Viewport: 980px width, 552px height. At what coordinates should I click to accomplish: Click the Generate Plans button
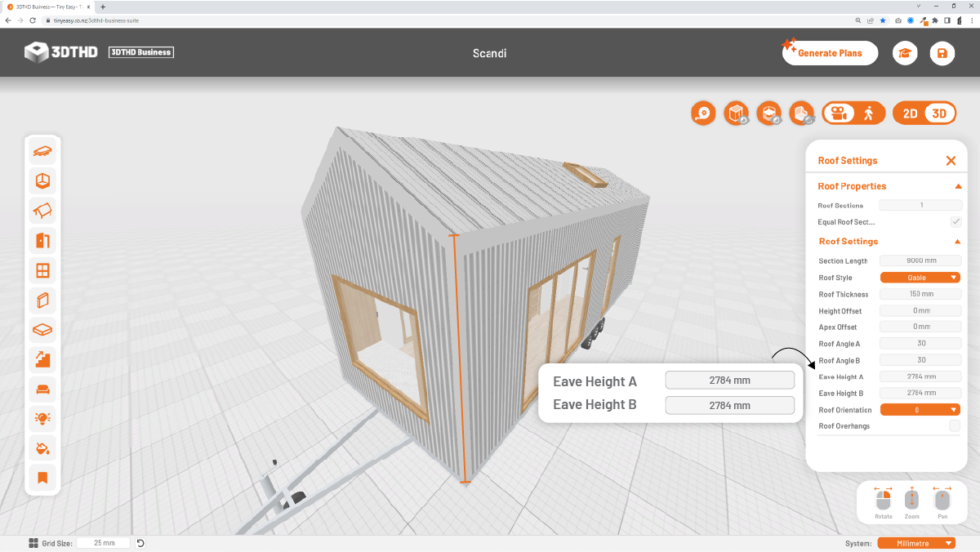pos(830,53)
